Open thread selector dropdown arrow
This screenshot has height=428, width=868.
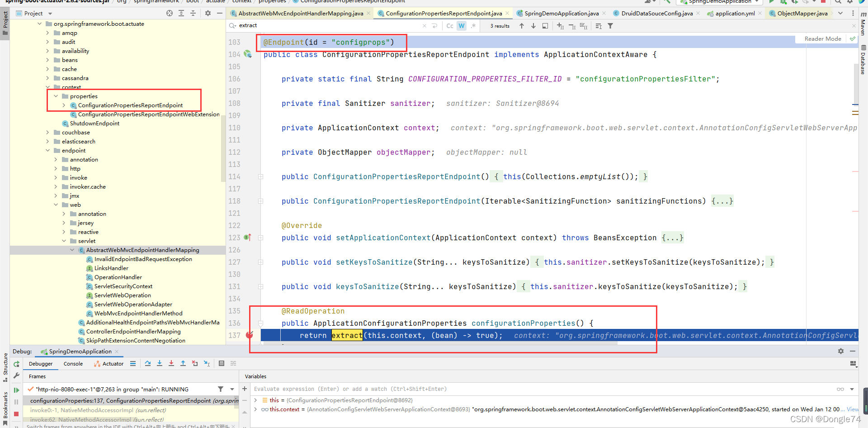(x=232, y=389)
